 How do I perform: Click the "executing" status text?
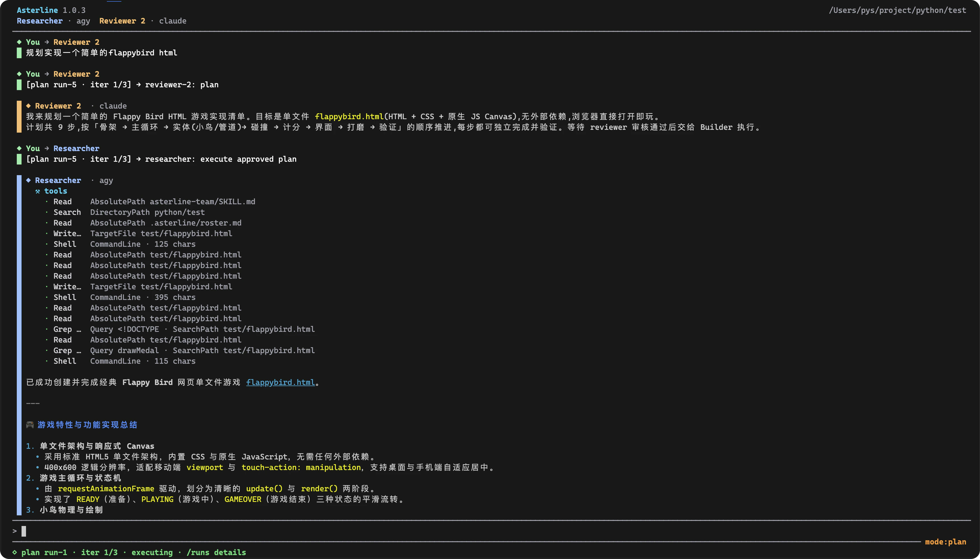point(152,553)
